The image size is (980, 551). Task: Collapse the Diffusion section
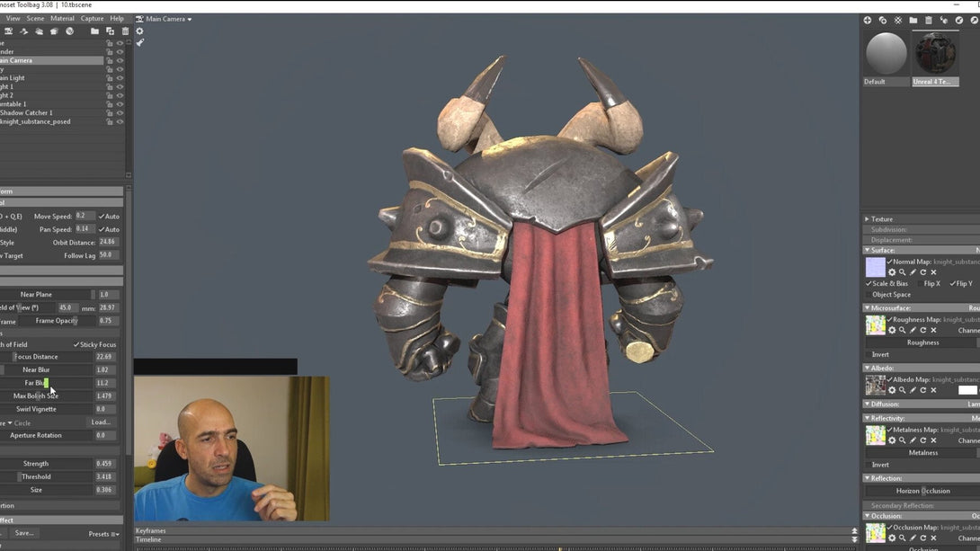[x=867, y=404]
